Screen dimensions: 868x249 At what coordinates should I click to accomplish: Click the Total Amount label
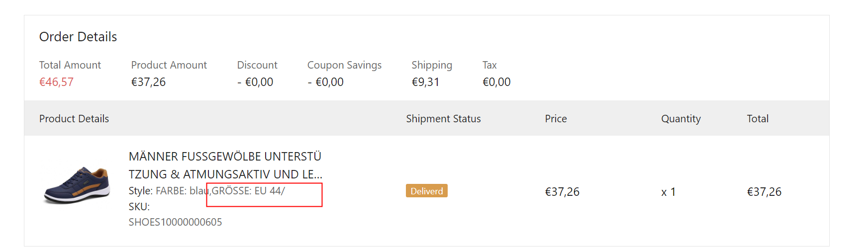[x=70, y=65]
